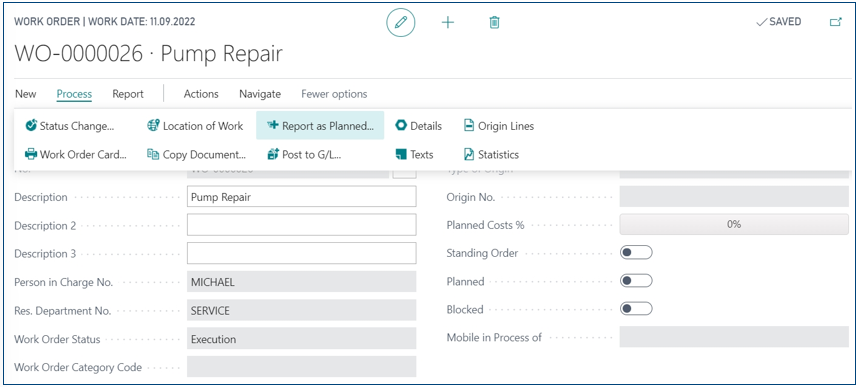The height and width of the screenshot is (387, 858).
Task: Choose Work Order Card... action
Action: (76, 154)
